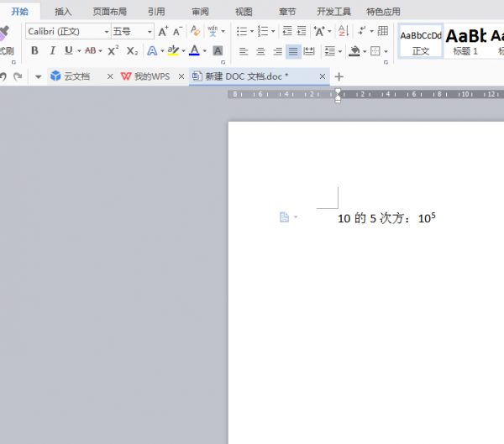Click the format painter brush

[x=3, y=33]
